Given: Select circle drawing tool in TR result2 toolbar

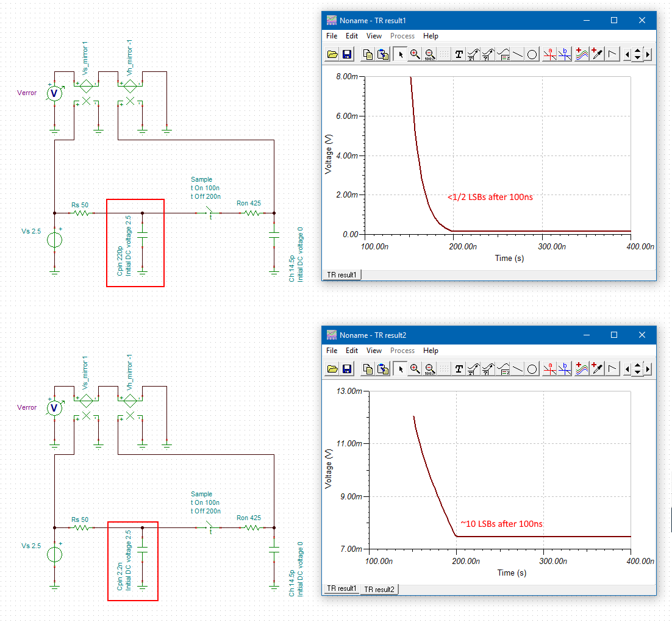Looking at the screenshot, I should [532, 369].
